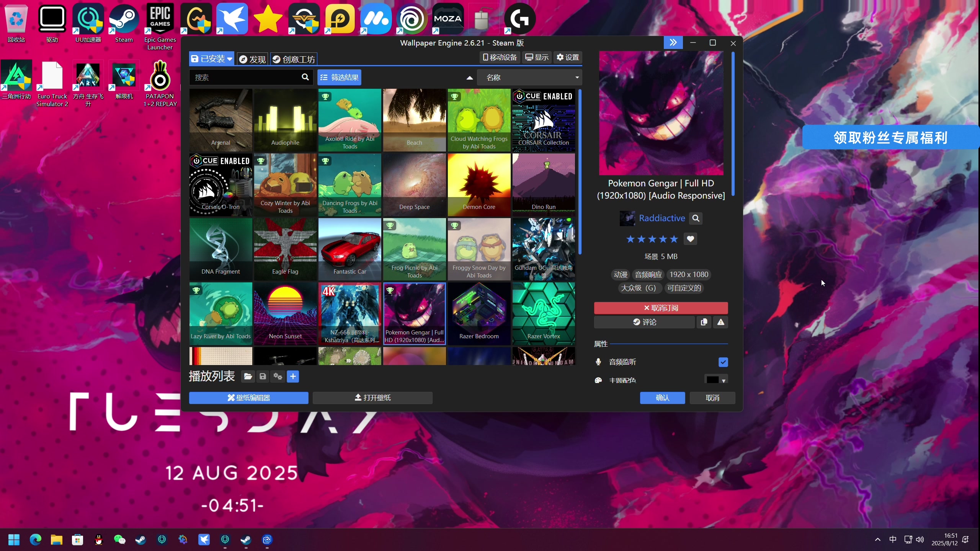Toggle the 音频监听 checkbox
Image resolution: width=980 pixels, height=551 pixels.
pyautogui.click(x=723, y=362)
